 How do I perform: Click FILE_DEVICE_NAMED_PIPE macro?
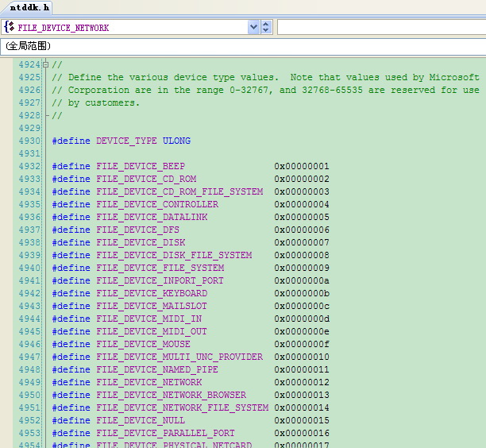tap(157, 369)
